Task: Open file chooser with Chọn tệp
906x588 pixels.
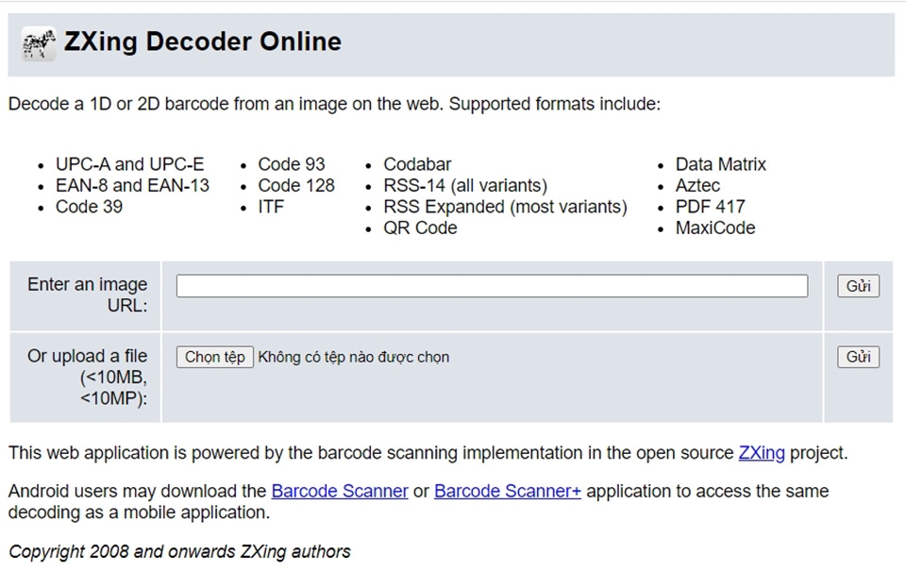Action: pos(214,357)
